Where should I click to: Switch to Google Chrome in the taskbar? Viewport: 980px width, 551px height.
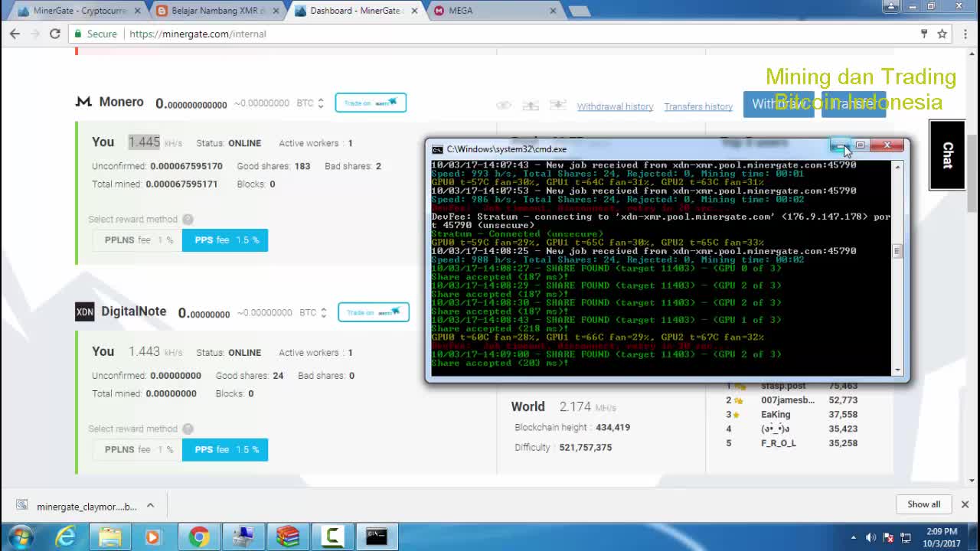[x=199, y=536]
